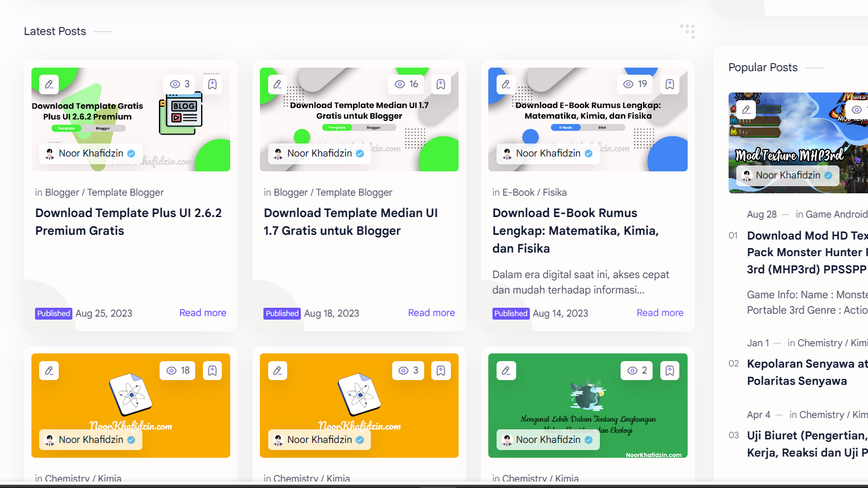Open the Download Template Median UI 1.7 title

point(350,222)
